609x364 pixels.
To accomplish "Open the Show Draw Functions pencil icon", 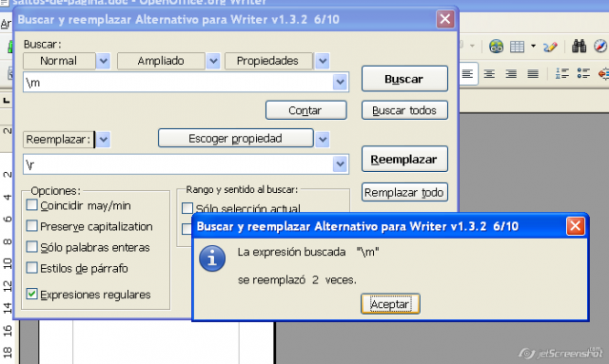I will point(550,47).
